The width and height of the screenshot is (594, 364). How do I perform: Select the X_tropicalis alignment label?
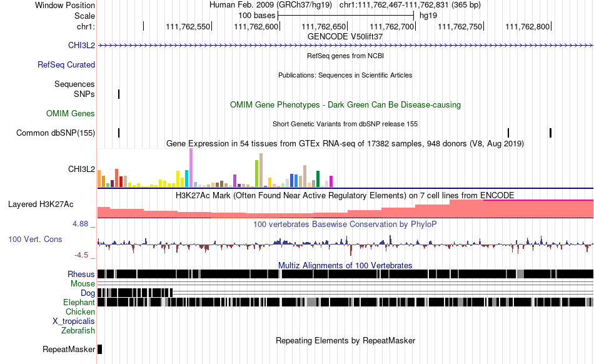[x=74, y=321]
